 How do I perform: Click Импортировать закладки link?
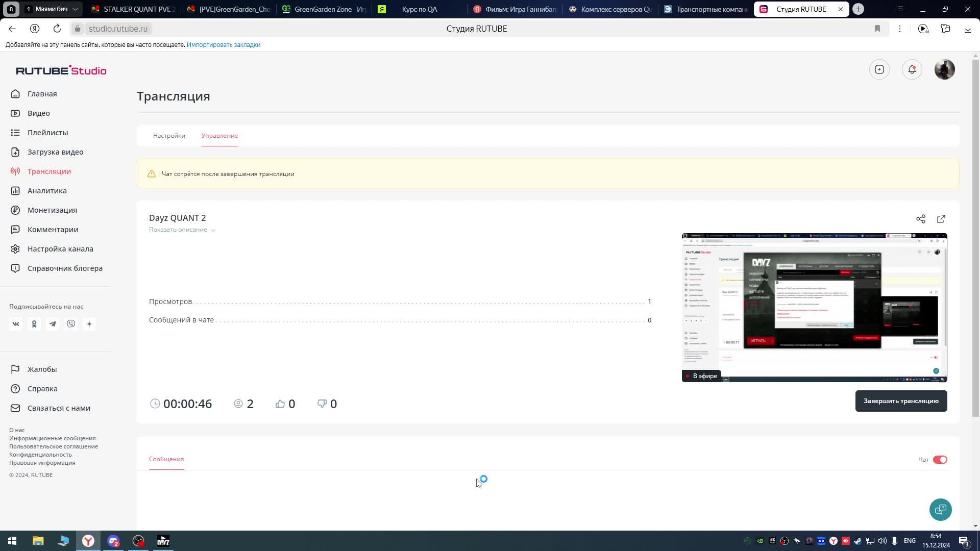(223, 45)
